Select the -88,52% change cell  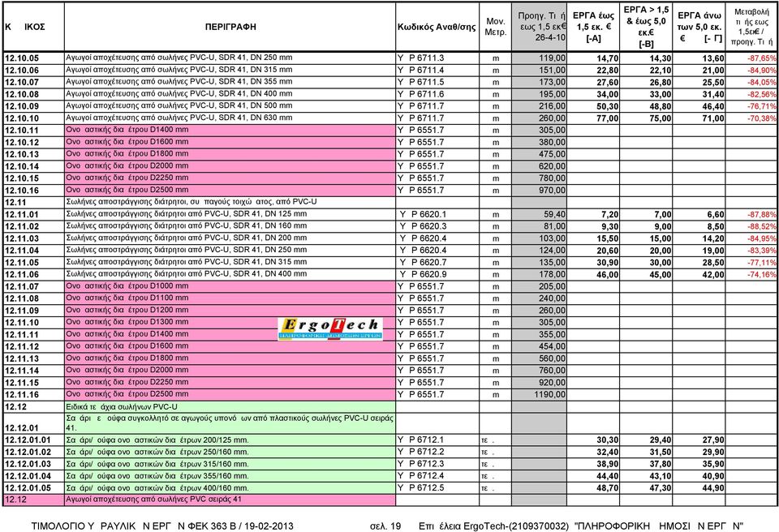762,226
